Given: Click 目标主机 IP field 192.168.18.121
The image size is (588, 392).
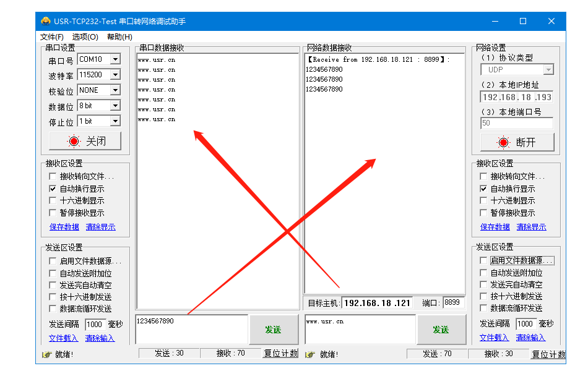Looking at the screenshot, I should coord(377,303).
